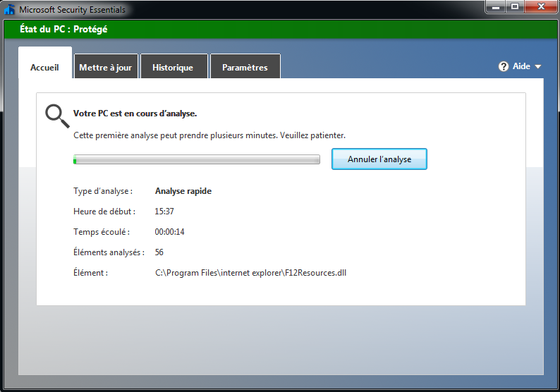560x392 pixels.
Task: Click the magnifying glass scan icon
Action: (x=57, y=116)
